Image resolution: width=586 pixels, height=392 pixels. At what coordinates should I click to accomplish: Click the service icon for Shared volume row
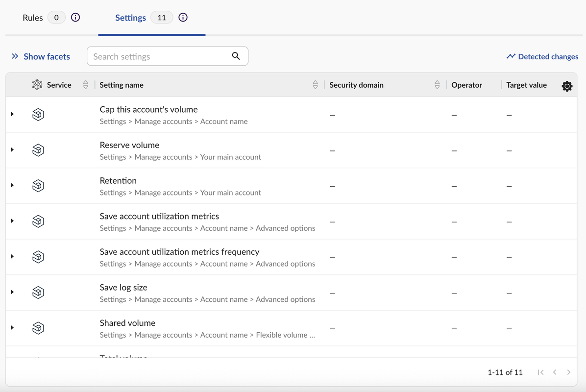(x=38, y=328)
